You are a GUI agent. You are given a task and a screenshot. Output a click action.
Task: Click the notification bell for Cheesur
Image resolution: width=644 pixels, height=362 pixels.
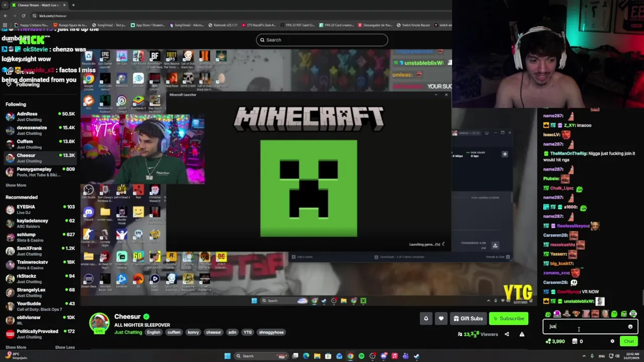point(426,318)
